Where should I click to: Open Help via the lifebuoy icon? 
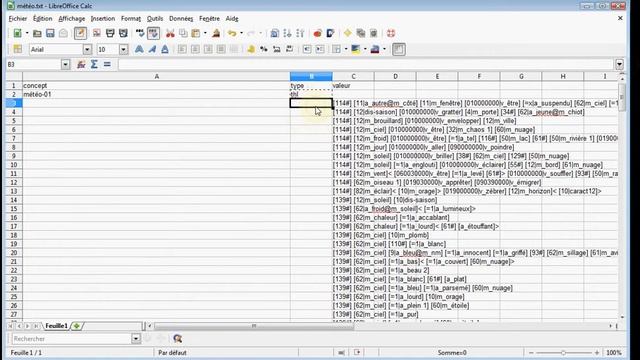pos(391,33)
